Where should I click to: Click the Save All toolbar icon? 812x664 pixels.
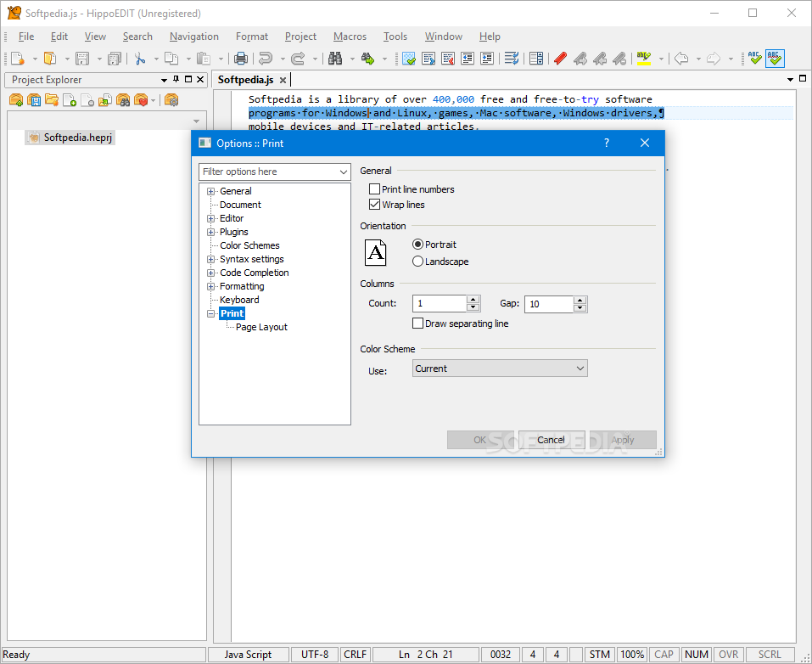tap(114, 59)
